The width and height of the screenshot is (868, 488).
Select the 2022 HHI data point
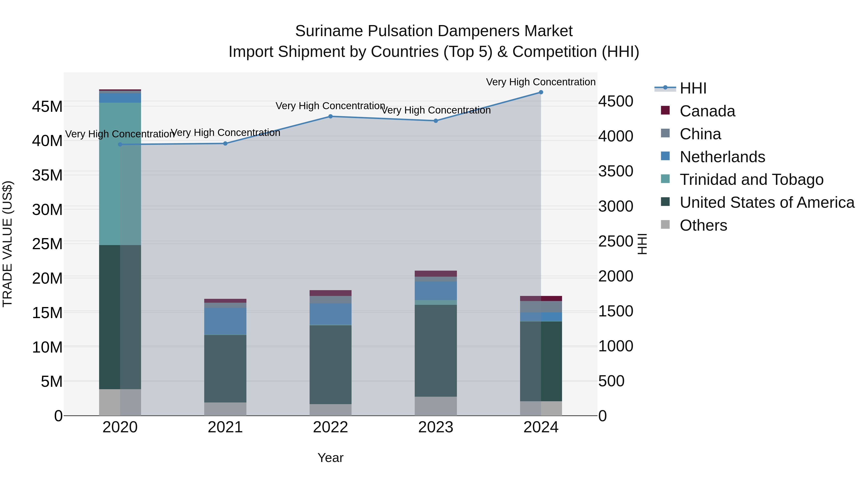(x=331, y=117)
